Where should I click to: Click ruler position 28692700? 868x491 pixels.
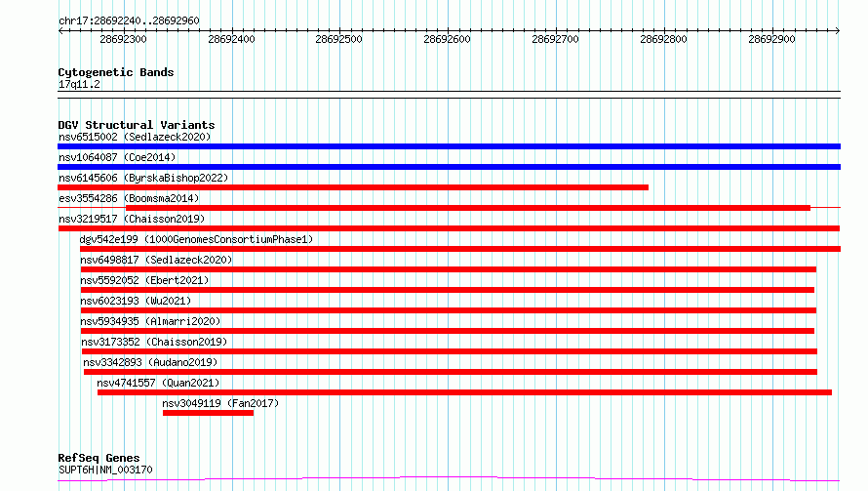pyautogui.click(x=555, y=39)
